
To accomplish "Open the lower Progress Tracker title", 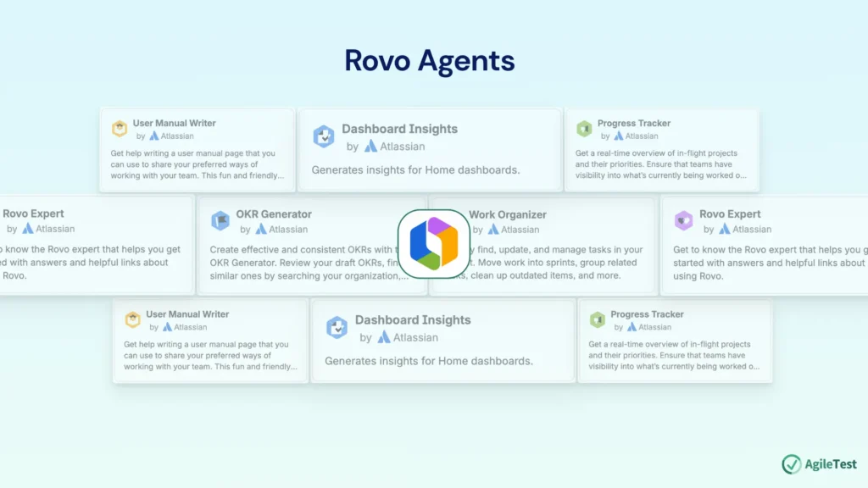I will (647, 314).
